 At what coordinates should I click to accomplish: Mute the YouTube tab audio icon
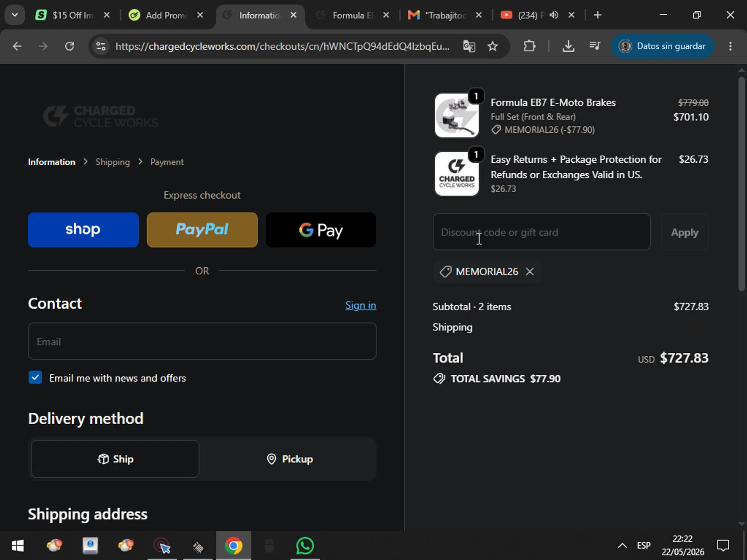click(554, 15)
